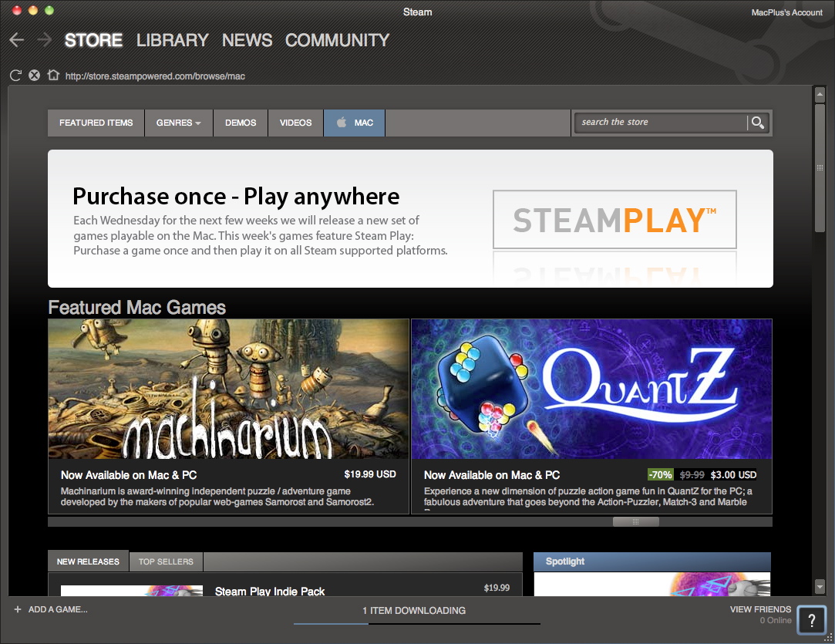Click the plus icon beside Add a Game
This screenshot has height=644, width=835.
[x=18, y=609]
